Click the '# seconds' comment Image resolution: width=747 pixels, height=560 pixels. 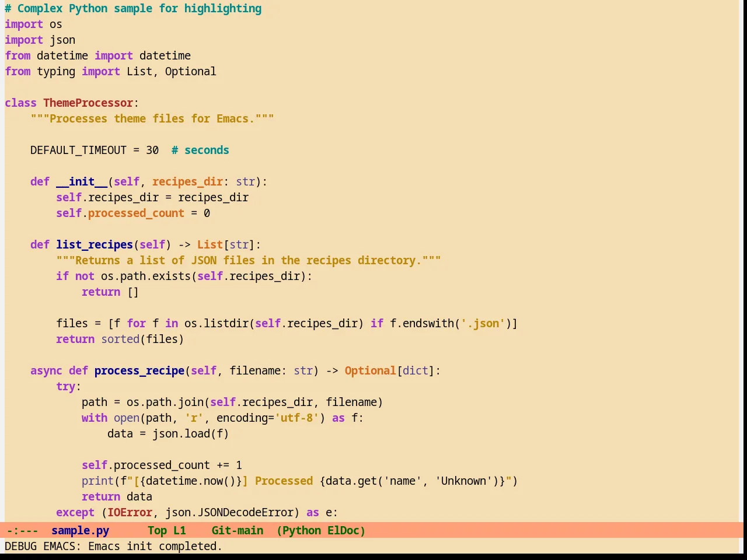tap(200, 150)
